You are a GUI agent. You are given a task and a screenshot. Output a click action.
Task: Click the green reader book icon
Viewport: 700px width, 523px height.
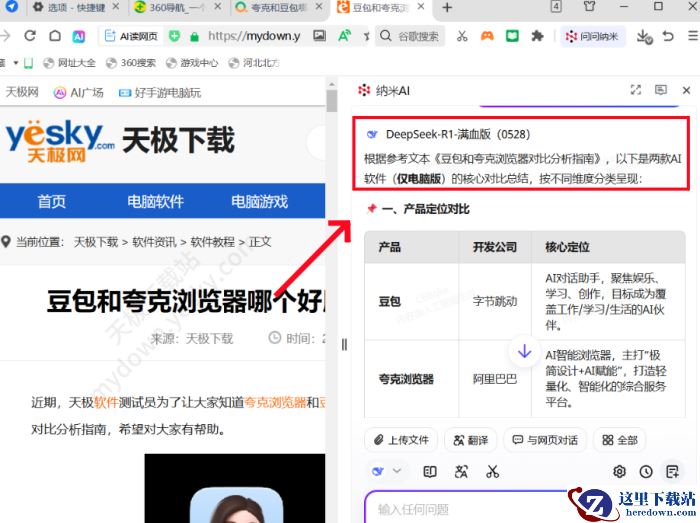coord(512,36)
